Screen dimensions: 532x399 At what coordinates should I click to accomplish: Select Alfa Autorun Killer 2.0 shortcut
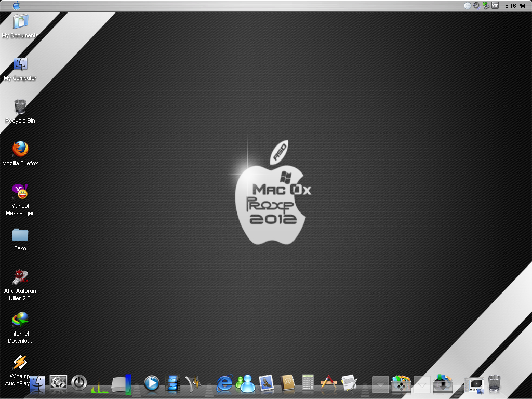point(20,285)
